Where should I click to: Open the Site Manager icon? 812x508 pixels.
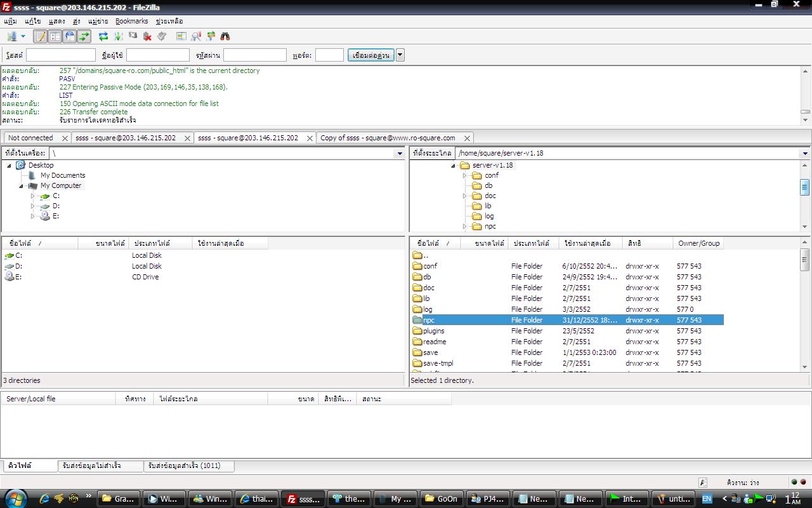(x=11, y=36)
